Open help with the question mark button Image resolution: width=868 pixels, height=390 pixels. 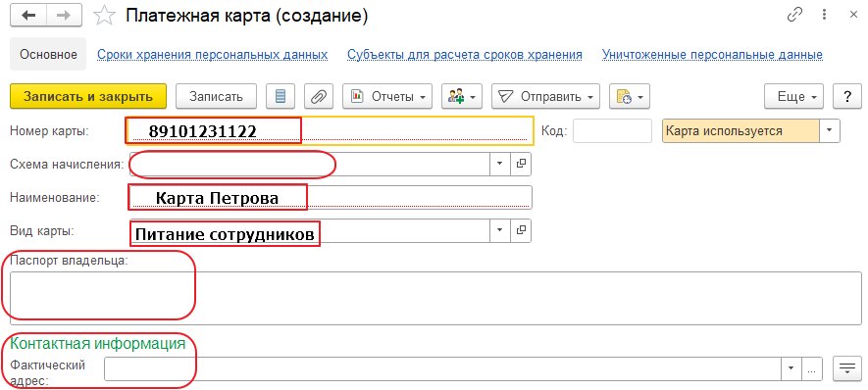[847, 96]
